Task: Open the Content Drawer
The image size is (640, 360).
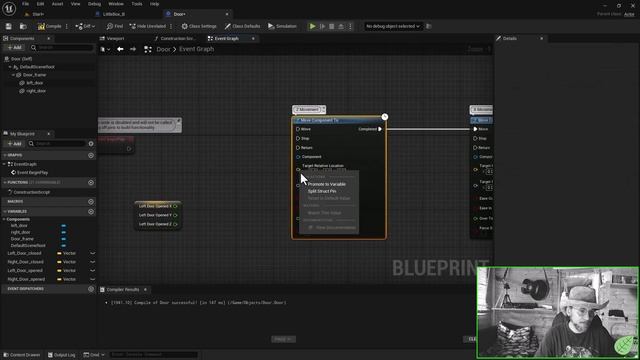Action: [x=22, y=355]
